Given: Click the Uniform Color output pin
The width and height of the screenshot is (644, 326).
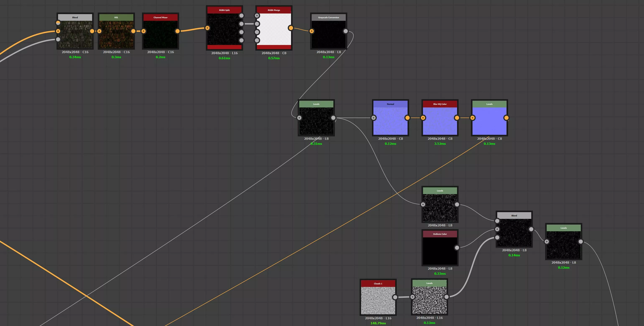Looking at the screenshot, I should pyautogui.click(x=457, y=248).
